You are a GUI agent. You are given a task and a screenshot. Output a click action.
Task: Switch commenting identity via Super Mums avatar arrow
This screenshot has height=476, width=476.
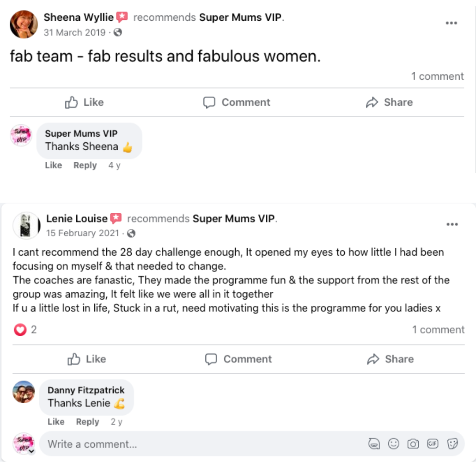click(x=31, y=450)
